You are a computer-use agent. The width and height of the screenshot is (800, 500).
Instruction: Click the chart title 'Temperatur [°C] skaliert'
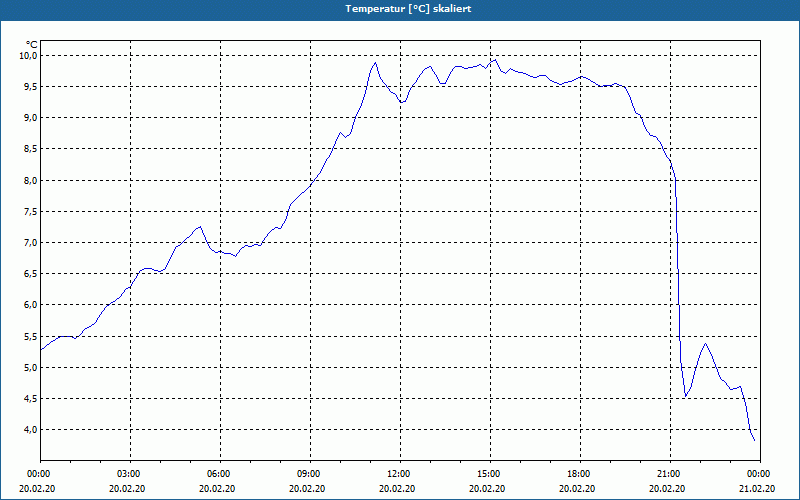pyautogui.click(x=408, y=9)
